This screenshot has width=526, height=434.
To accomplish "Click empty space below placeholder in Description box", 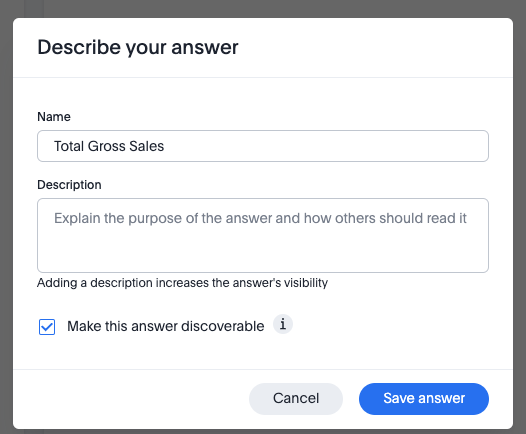I will tap(263, 252).
